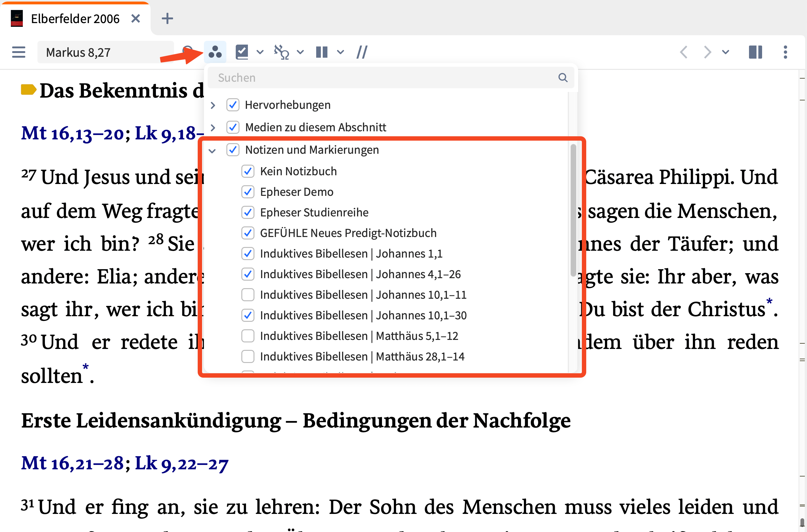The width and height of the screenshot is (807, 532).
Task: Uncheck the Epheser Demo checkbox
Action: tap(248, 192)
